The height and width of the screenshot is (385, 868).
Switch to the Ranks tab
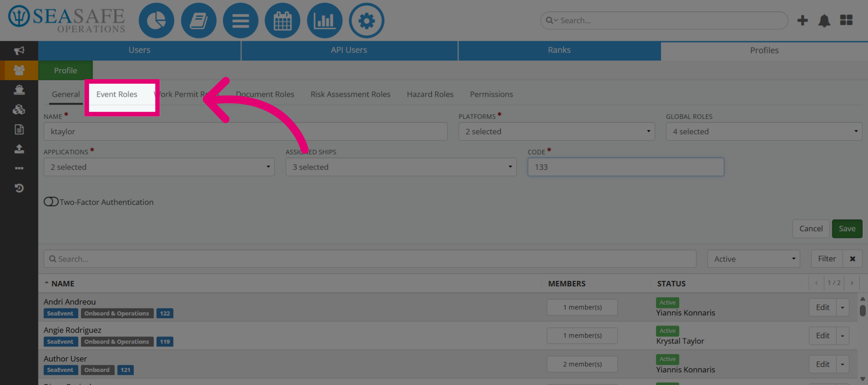pos(559,50)
